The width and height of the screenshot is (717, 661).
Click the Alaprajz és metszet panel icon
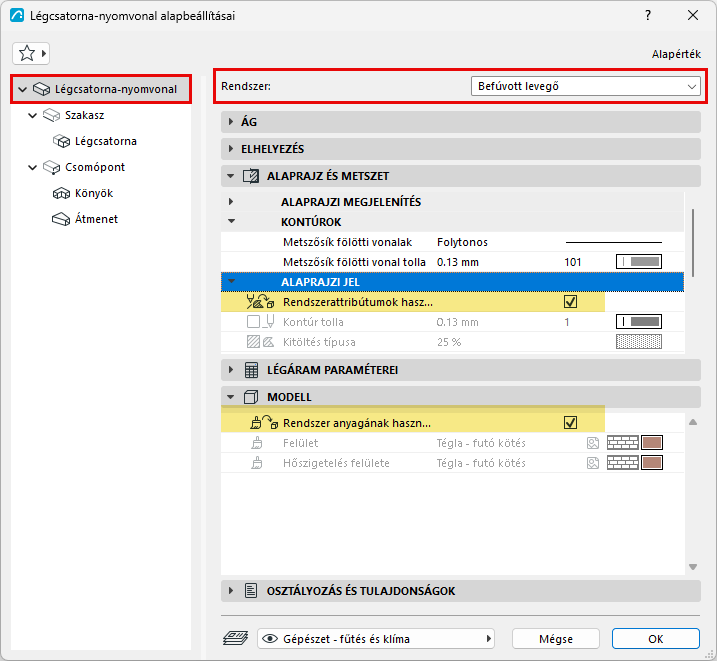[x=251, y=176]
